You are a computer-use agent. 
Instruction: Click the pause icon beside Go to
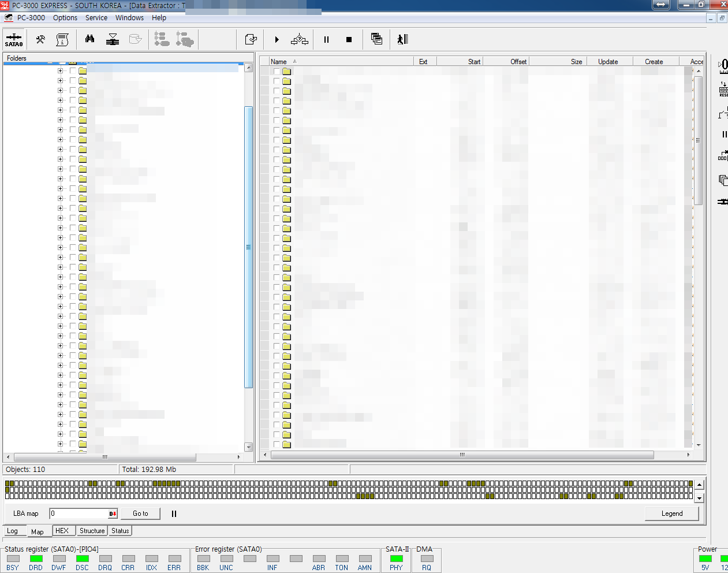pyautogui.click(x=174, y=514)
